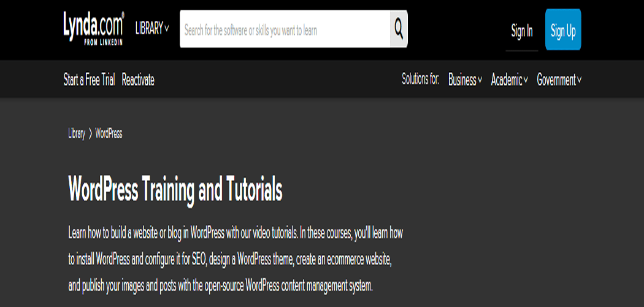644x307 pixels.
Task: Click the Reactivate link
Action: [138, 79]
